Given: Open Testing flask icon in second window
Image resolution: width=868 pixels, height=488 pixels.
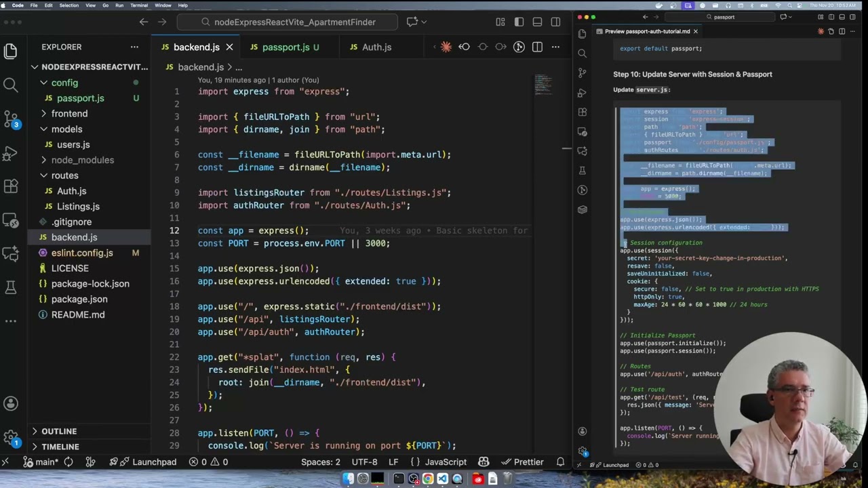Looking at the screenshot, I should 582,170.
